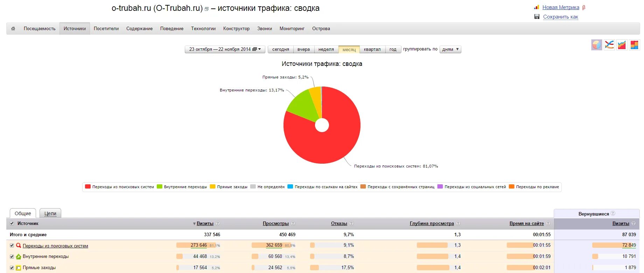Uncheck Прямые заходы row checkbox
644x273 pixels.
click(x=12, y=268)
